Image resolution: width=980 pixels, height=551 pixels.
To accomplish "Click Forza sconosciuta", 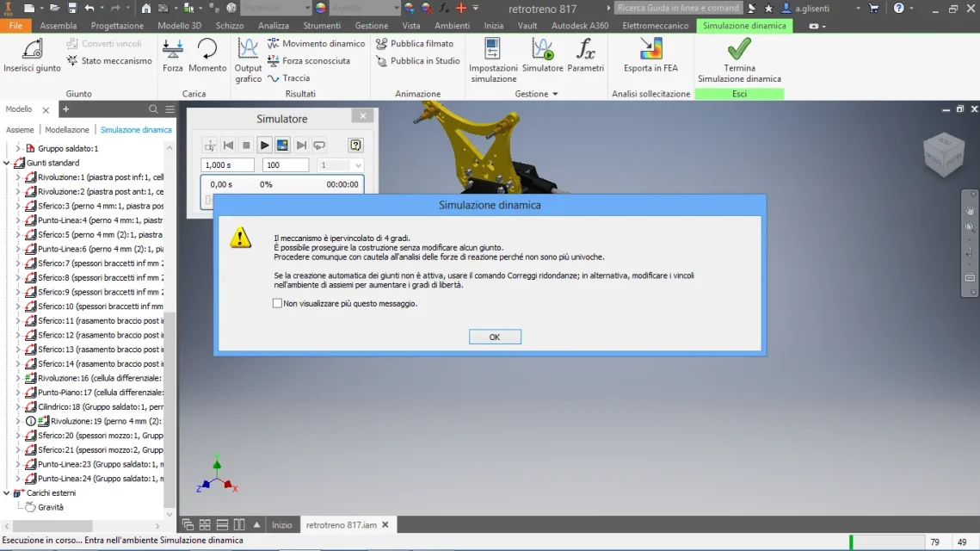I will (x=309, y=60).
